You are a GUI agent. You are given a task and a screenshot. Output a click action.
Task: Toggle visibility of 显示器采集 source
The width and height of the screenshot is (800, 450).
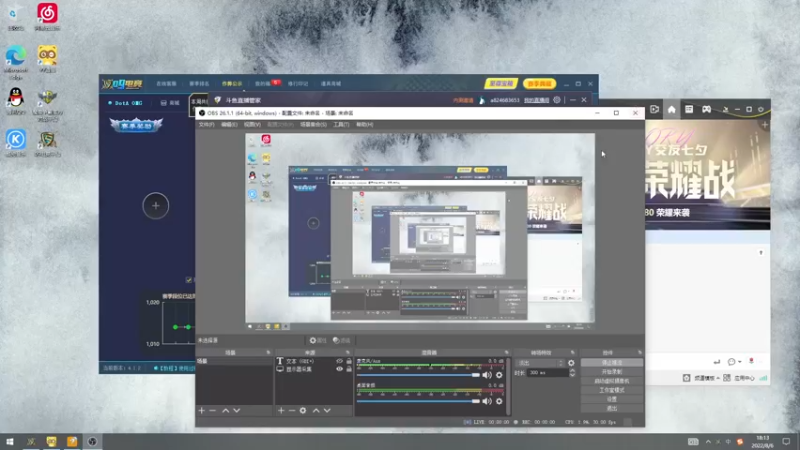pos(339,369)
